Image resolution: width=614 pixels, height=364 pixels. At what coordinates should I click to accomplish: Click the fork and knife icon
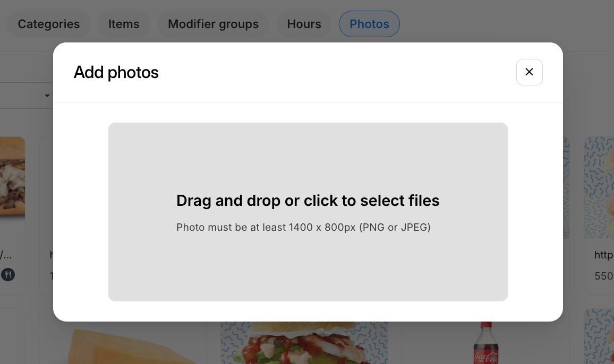tap(7, 274)
